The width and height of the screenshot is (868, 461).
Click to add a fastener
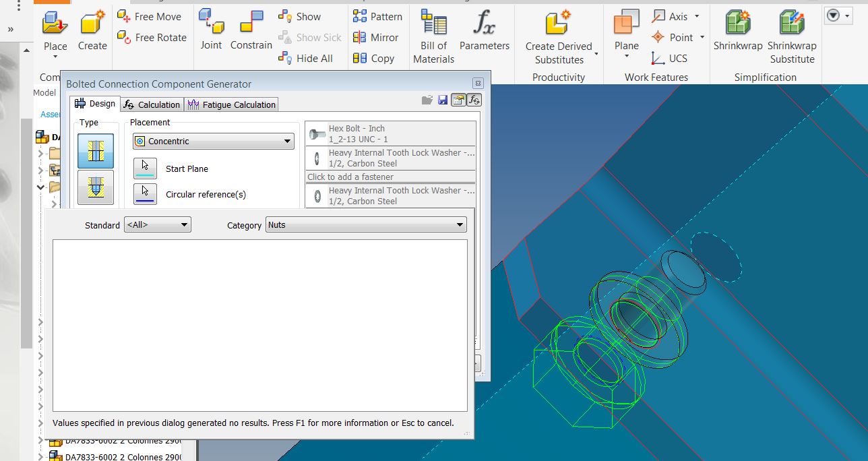[390, 177]
